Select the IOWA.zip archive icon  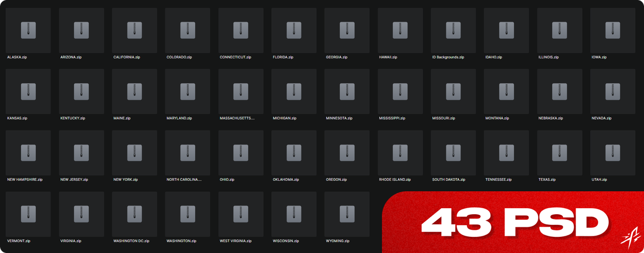coord(613,30)
